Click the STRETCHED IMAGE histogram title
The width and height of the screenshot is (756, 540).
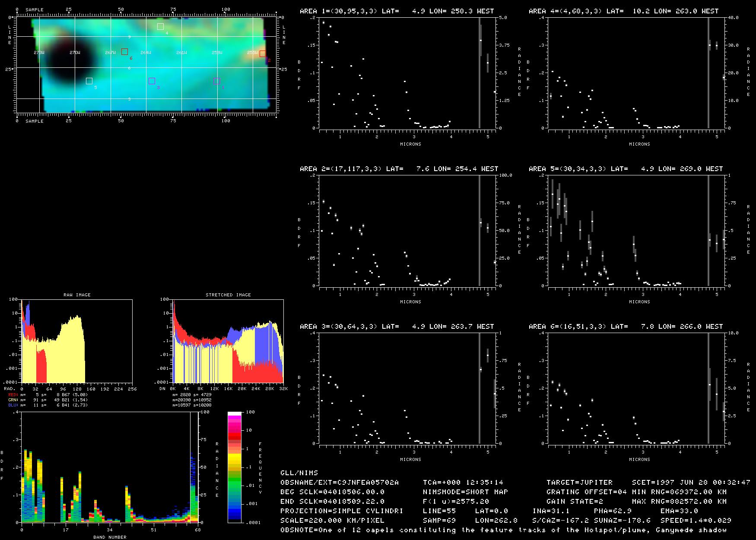228,295
